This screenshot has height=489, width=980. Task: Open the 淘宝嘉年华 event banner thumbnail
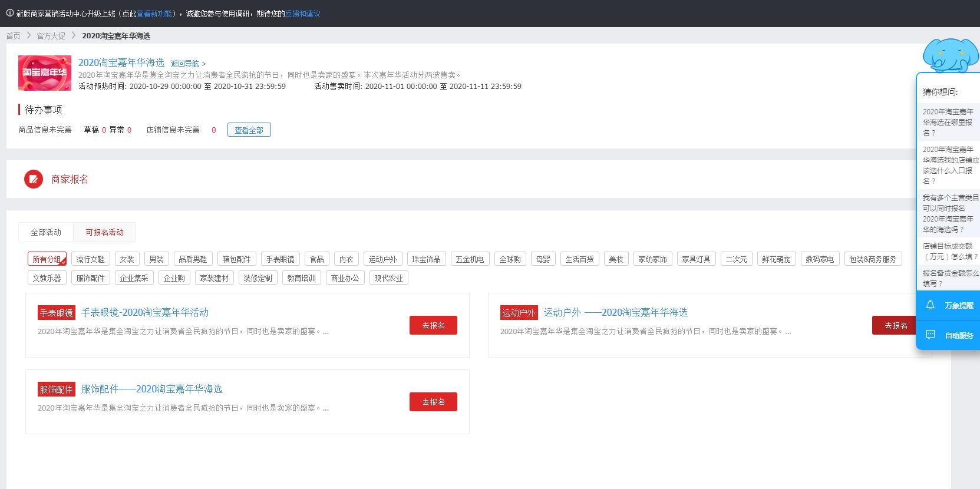point(45,73)
